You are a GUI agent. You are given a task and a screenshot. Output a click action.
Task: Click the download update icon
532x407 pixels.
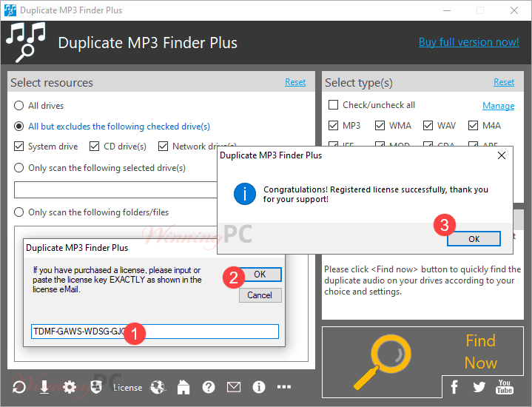(44, 387)
